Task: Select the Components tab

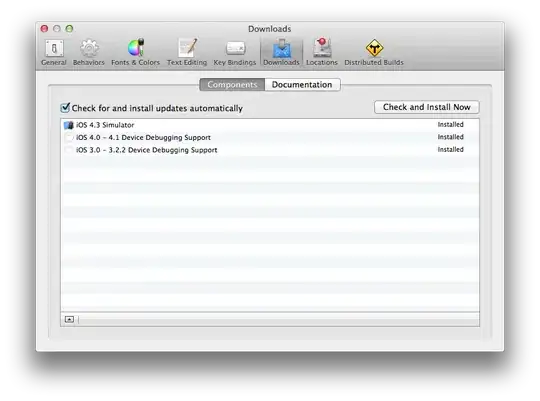Action: pos(232,85)
